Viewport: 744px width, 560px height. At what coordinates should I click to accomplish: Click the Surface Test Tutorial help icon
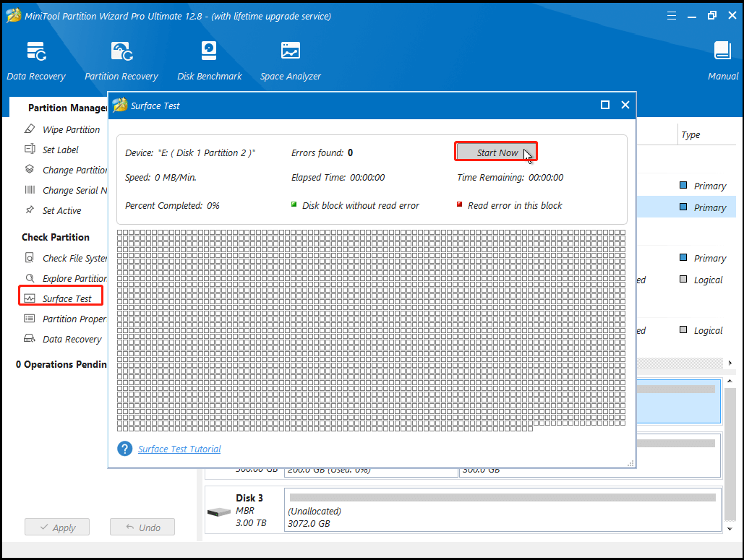(124, 449)
